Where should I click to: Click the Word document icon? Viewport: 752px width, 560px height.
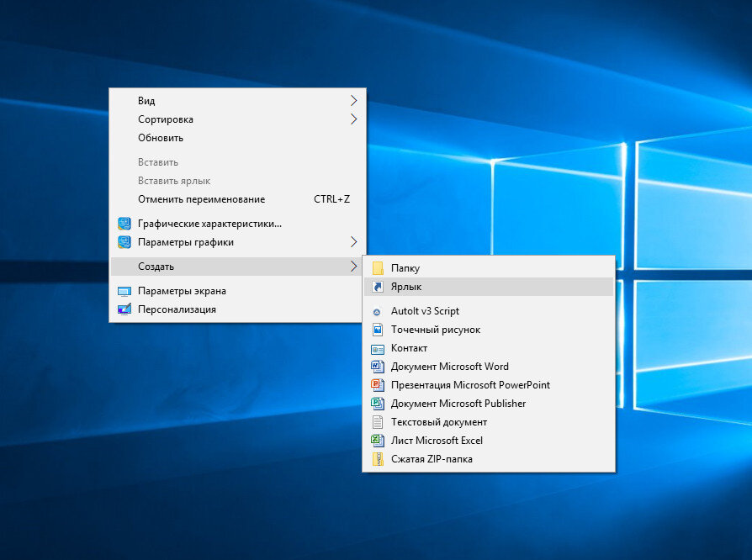378,367
